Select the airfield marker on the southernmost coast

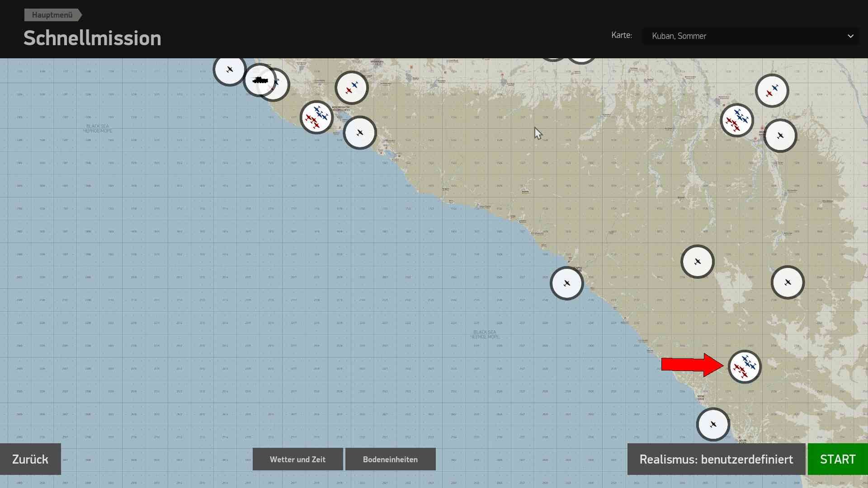(x=713, y=424)
